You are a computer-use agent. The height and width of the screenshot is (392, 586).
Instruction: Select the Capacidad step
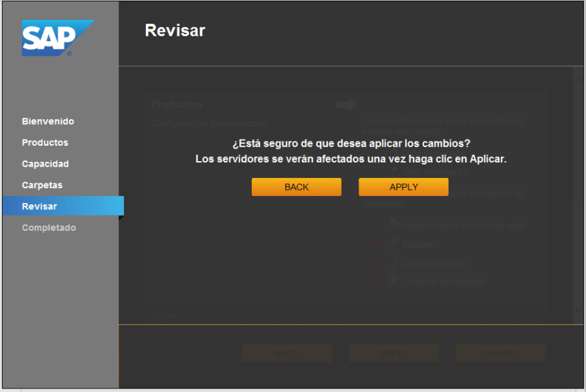(x=45, y=164)
